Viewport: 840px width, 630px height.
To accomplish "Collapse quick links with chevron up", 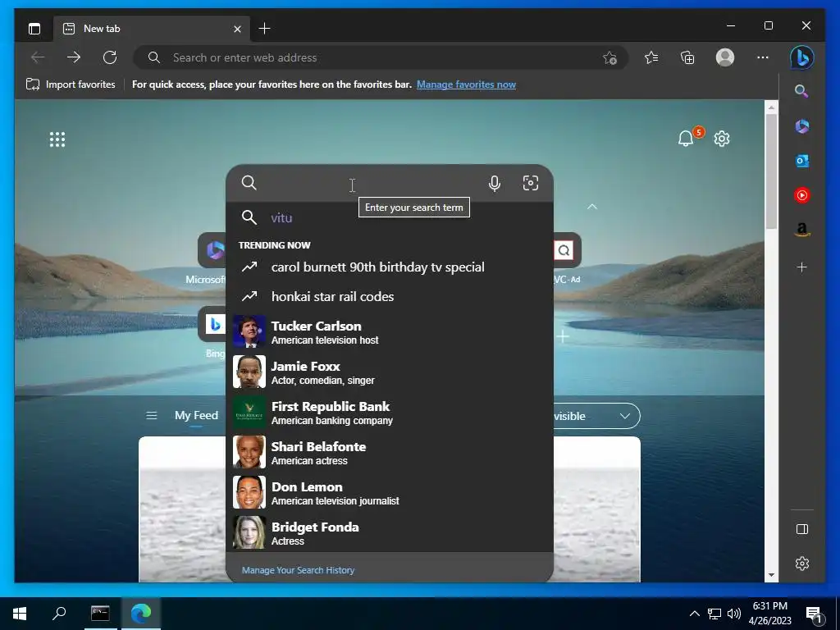I will 592,207.
